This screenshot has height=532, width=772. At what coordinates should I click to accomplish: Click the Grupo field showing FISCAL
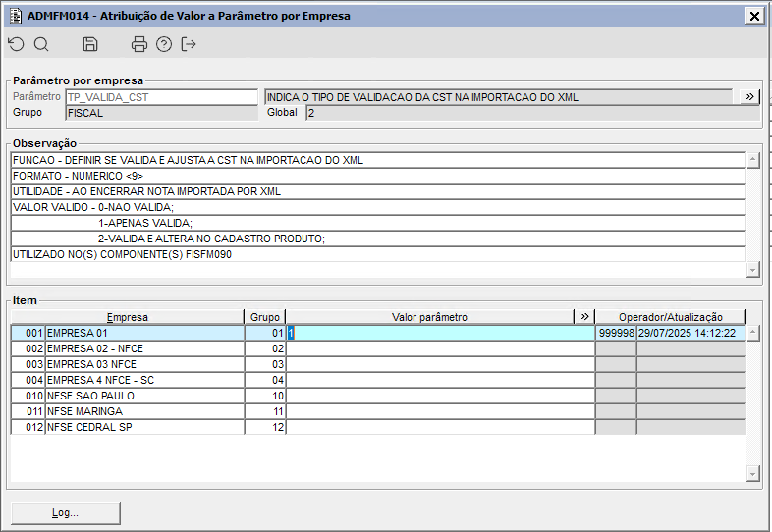(161, 113)
